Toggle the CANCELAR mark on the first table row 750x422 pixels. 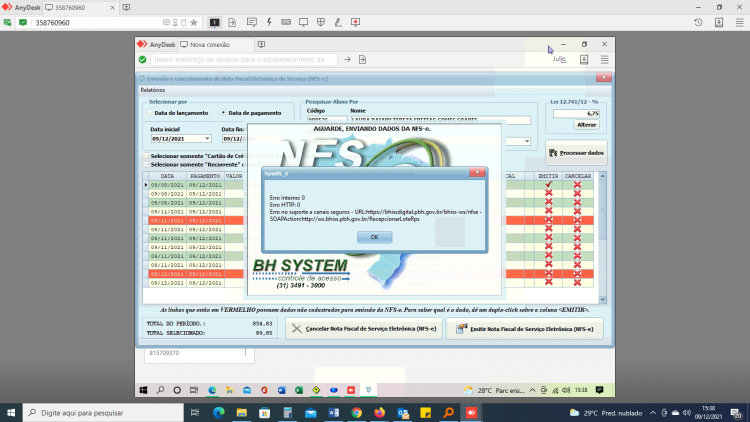[x=577, y=185]
